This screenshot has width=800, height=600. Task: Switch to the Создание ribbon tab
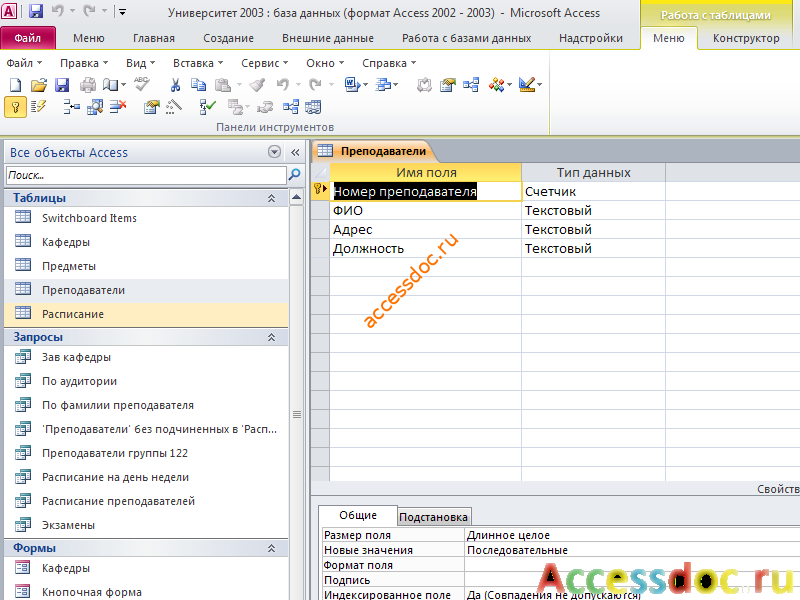[229, 38]
